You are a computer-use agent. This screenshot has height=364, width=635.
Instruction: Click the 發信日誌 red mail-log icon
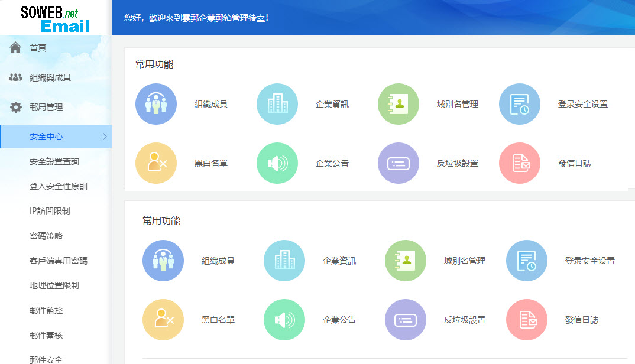(520, 162)
